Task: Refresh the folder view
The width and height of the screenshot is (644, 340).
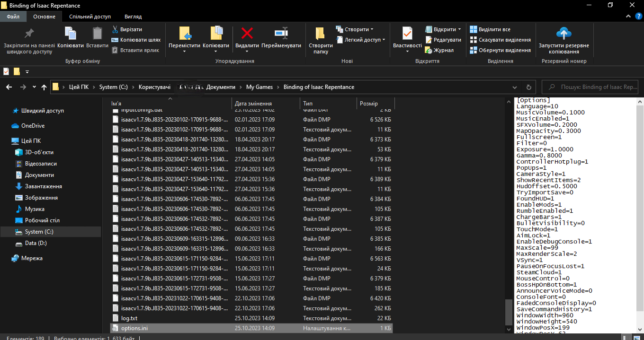Action: (529, 87)
